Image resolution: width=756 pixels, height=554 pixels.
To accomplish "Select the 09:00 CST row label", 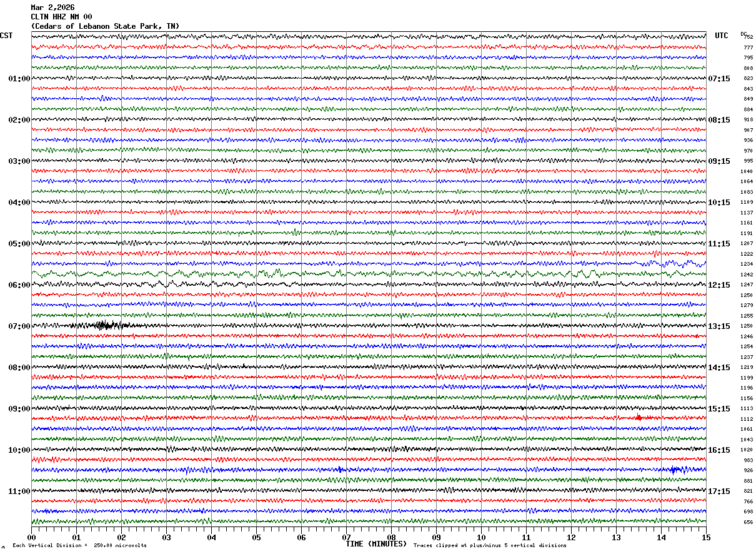I will coord(19,409).
